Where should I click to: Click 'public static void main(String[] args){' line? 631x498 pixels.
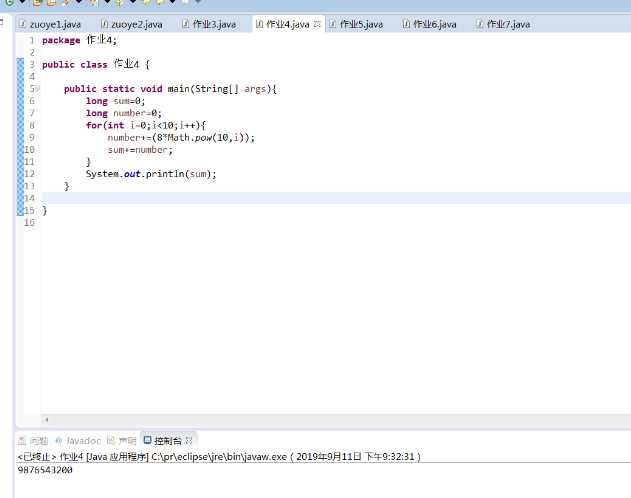point(170,88)
